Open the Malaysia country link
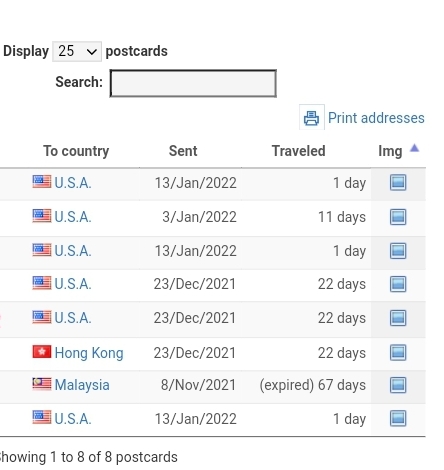Screen dimensions: 444x470 (x=82, y=385)
